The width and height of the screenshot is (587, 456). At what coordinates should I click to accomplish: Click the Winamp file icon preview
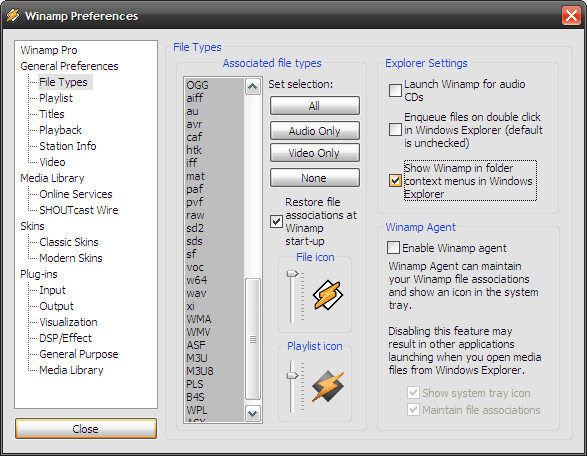(x=328, y=295)
